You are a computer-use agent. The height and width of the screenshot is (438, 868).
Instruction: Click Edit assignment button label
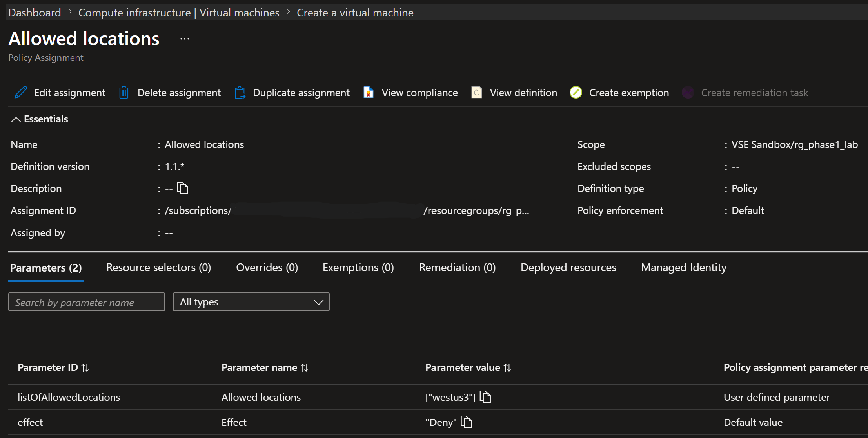[x=70, y=93]
